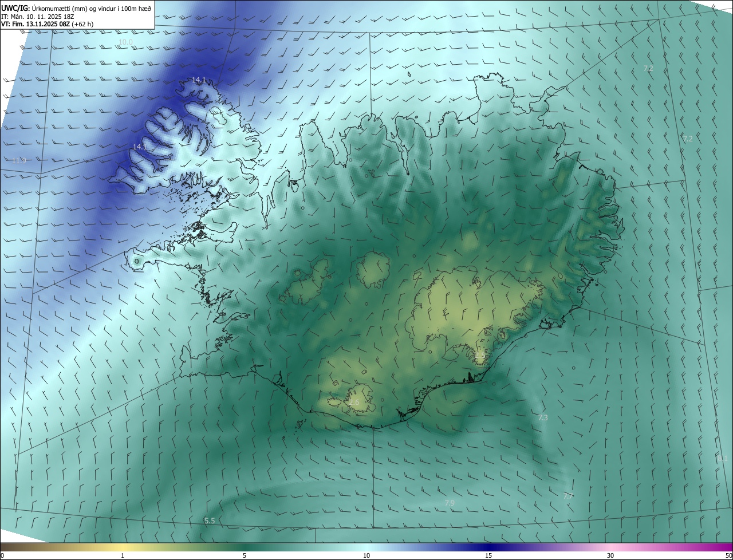
Task: Click the "1" tick on the color scale
Action: pos(123,555)
